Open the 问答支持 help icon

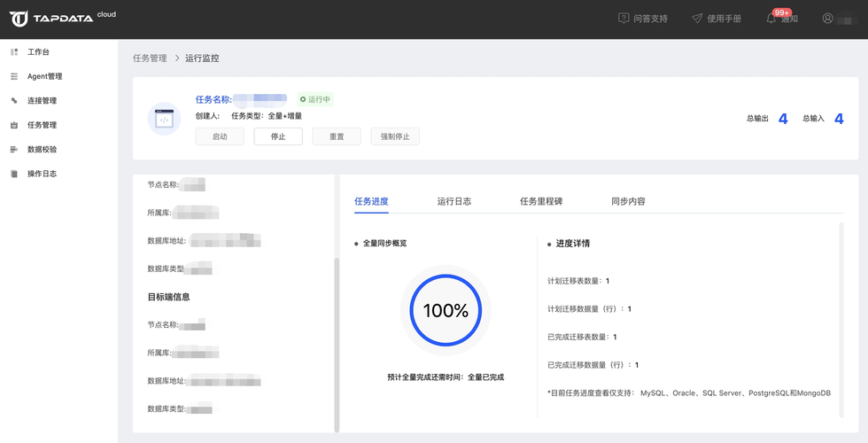[x=624, y=19]
